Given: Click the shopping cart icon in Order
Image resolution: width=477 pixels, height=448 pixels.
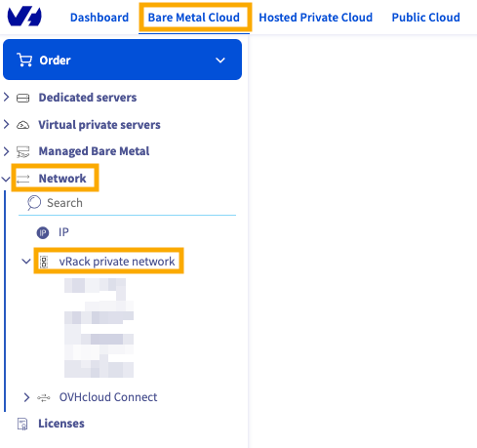Looking at the screenshot, I should point(24,60).
